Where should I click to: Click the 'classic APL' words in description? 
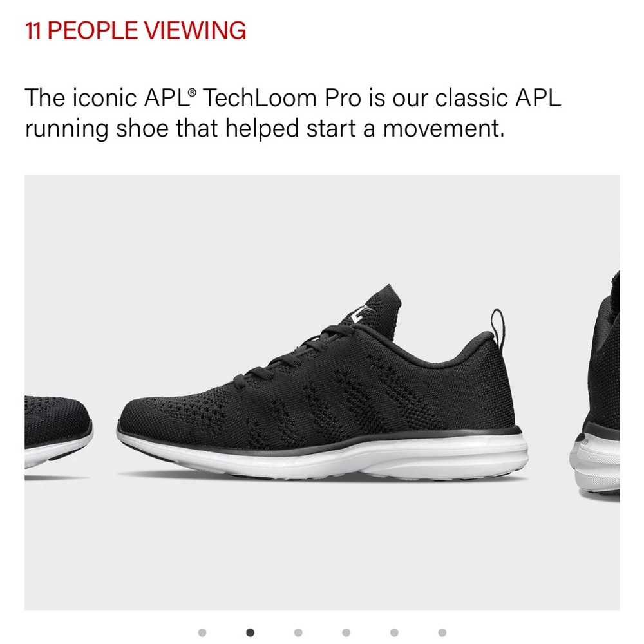[x=498, y=98]
